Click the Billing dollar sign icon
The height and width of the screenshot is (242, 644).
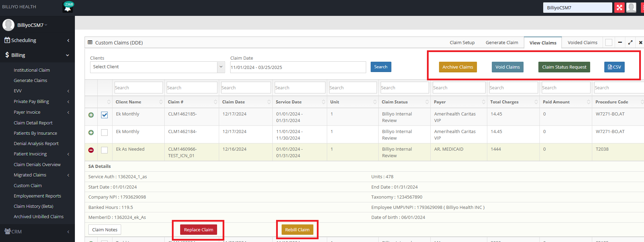click(7, 55)
